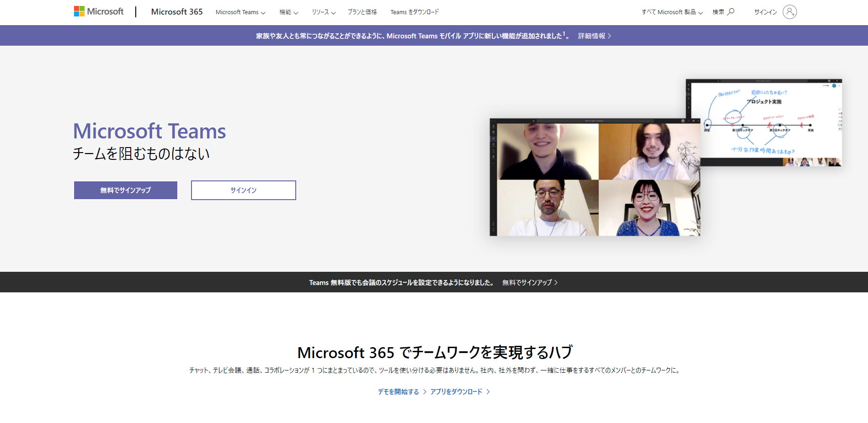Open 無料でサインアップ link in dark banner
868x423 pixels.
(x=530, y=282)
